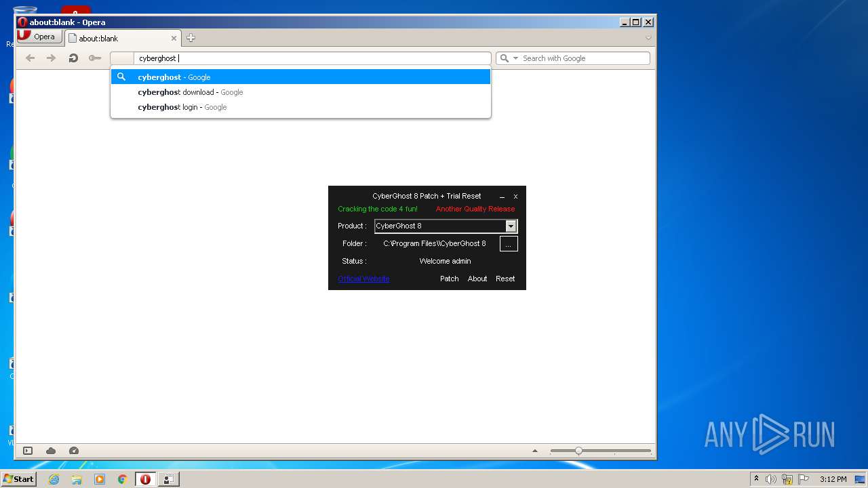Open the Windows Start menu

pos(18,479)
